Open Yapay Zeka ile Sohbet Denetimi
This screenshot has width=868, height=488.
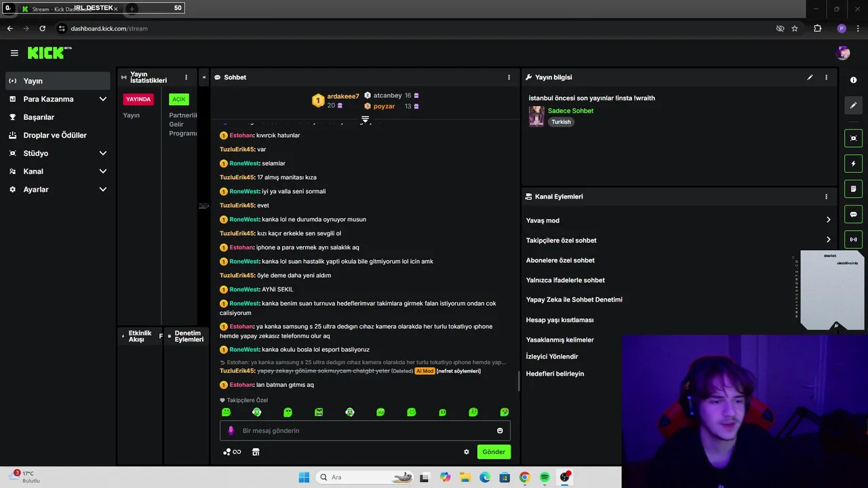574,300
